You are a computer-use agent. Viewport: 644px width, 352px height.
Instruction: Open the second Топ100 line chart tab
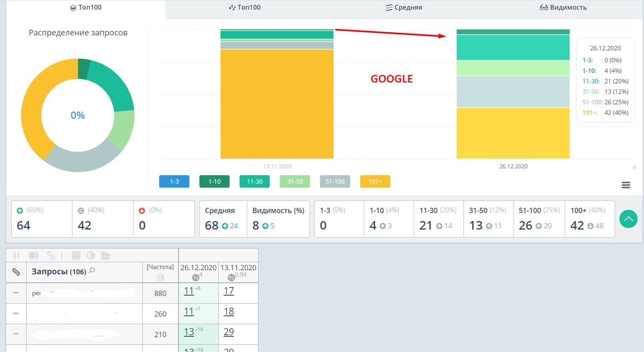(x=245, y=8)
